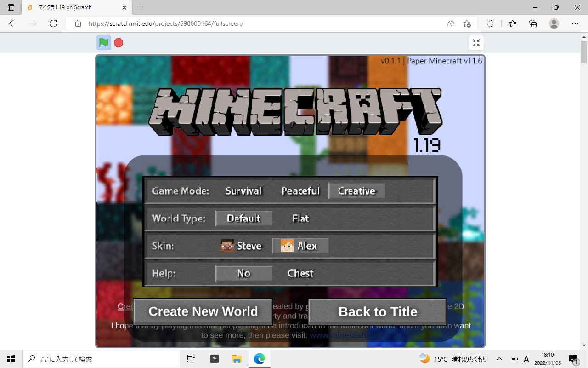Viewport: 588px width, 368px height.
Task: Click the Back to Title button
Action: (x=378, y=312)
